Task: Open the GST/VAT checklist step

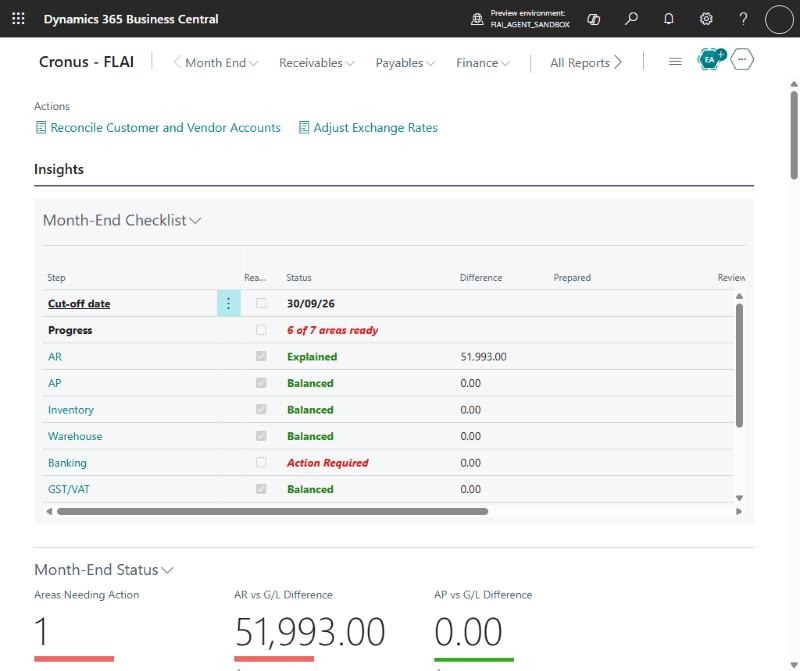Action: click(x=69, y=489)
